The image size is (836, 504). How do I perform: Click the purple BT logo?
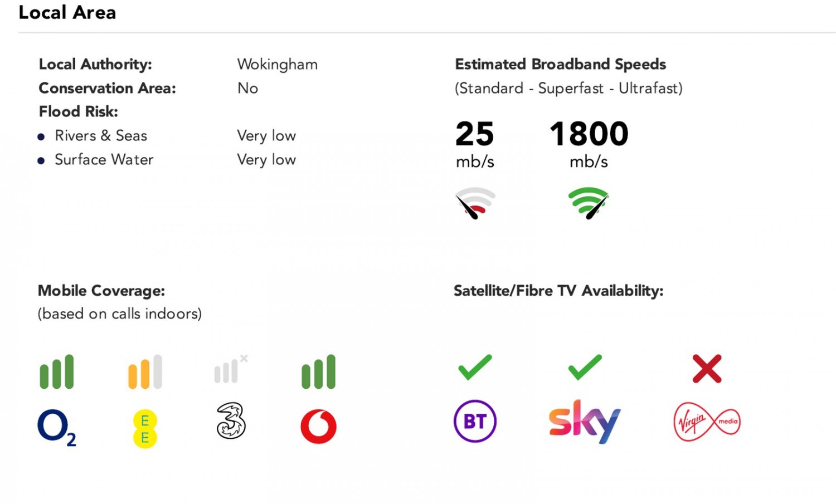pyautogui.click(x=475, y=421)
